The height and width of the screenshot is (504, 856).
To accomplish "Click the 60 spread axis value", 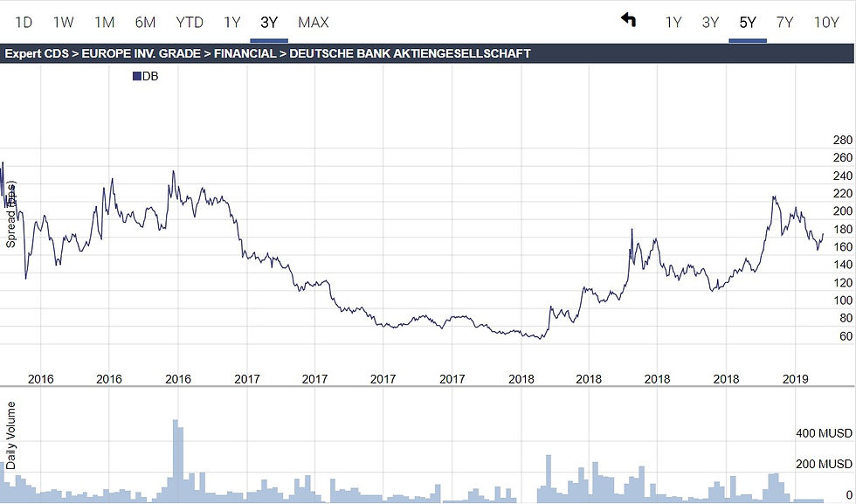I will (846, 336).
